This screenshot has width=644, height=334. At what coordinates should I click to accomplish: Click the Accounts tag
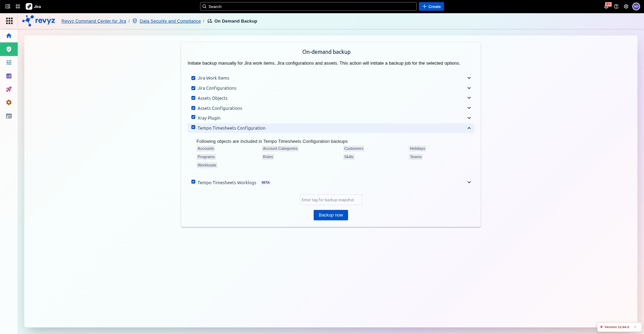[x=206, y=148]
